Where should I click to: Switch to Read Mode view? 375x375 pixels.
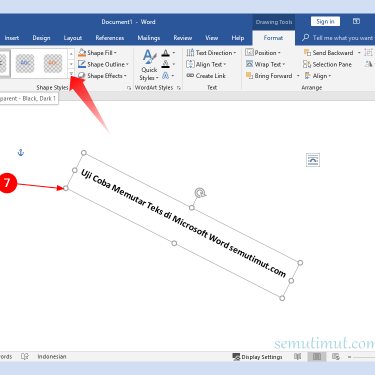298,357
